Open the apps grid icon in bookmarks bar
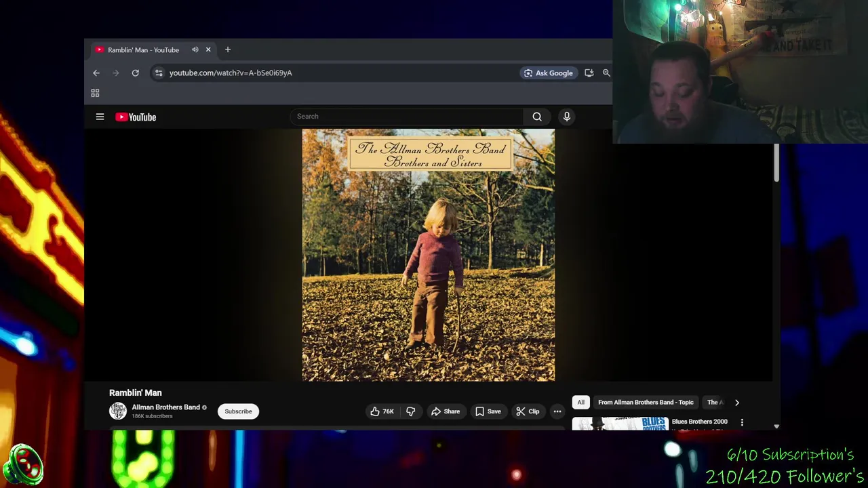Viewport: 868px width, 488px height. tap(95, 93)
